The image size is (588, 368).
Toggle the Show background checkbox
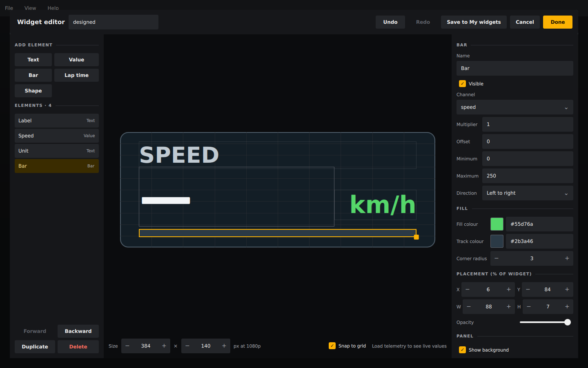462,350
